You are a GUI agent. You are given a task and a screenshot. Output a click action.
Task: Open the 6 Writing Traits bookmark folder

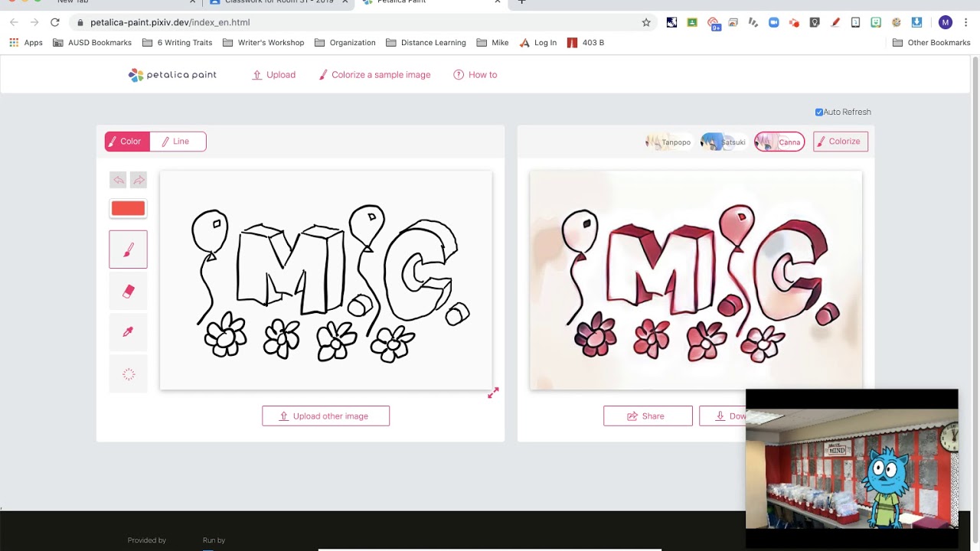click(x=177, y=43)
